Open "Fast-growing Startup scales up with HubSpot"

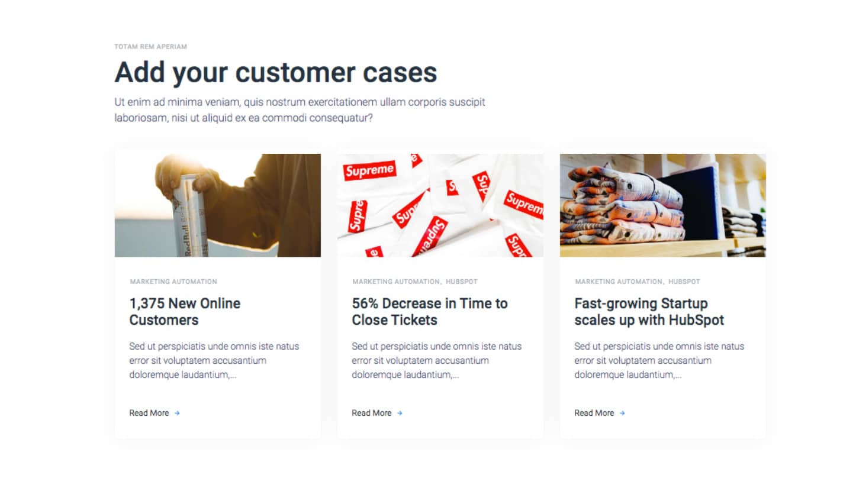649,312
